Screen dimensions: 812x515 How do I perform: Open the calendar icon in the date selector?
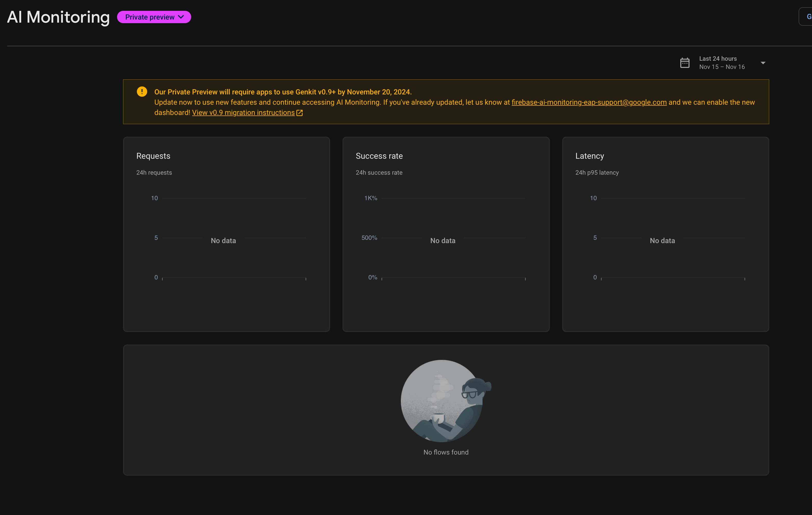coord(685,63)
